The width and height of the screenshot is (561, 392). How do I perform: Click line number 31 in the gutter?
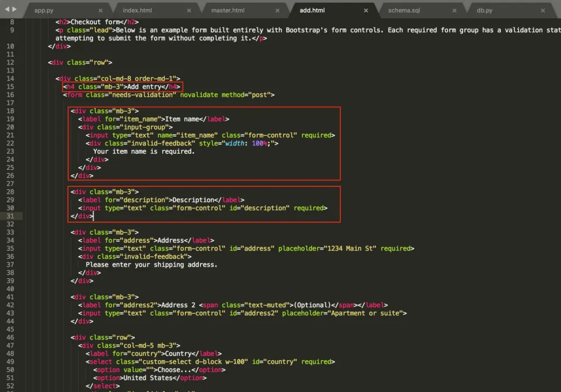pyautogui.click(x=10, y=216)
